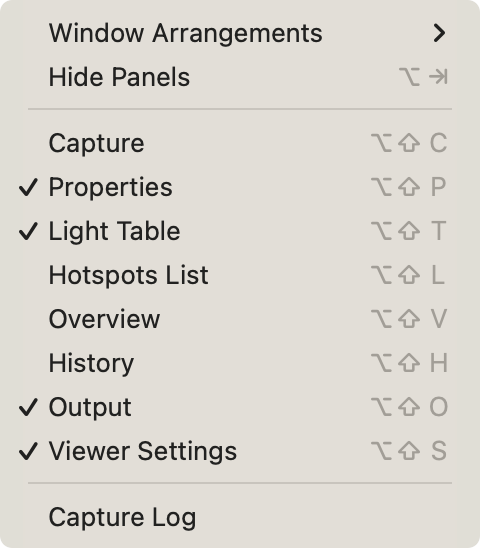Click the checkmark beside Properties
Image resolution: width=480 pixels, height=548 pixels.
pos(28,187)
